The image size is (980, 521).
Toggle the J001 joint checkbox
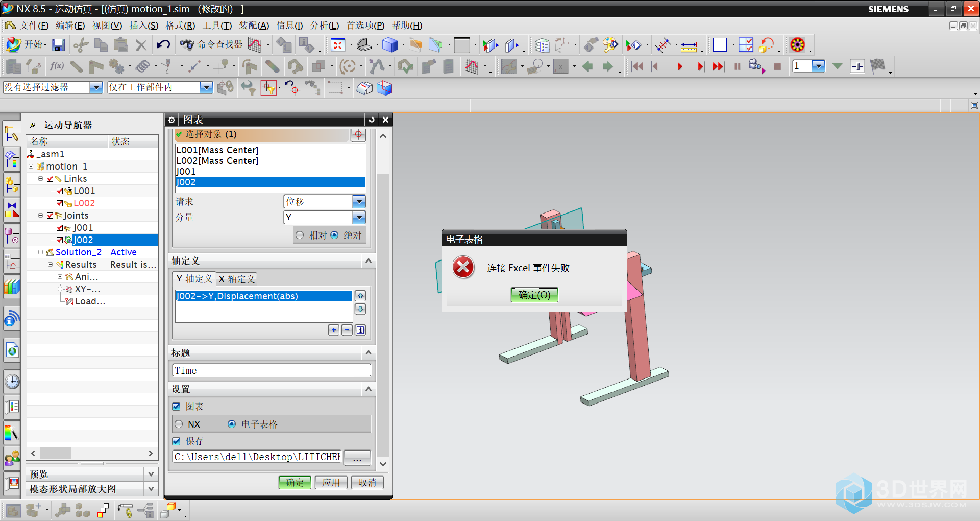pyautogui.click(x=60, y=228)
